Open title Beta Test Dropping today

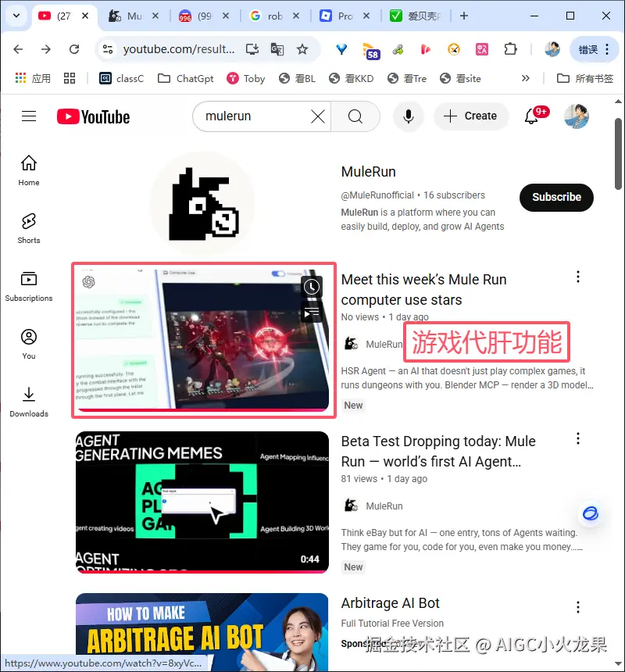coord(438,452)
